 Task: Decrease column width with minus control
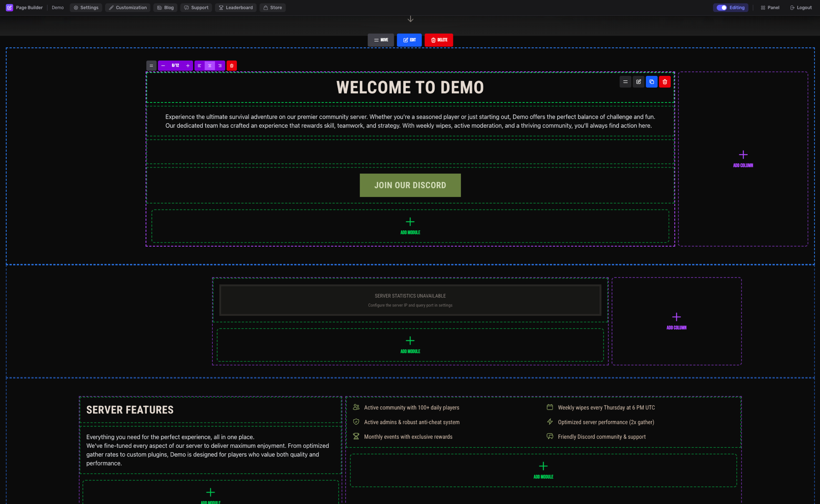tap(163, 66)
